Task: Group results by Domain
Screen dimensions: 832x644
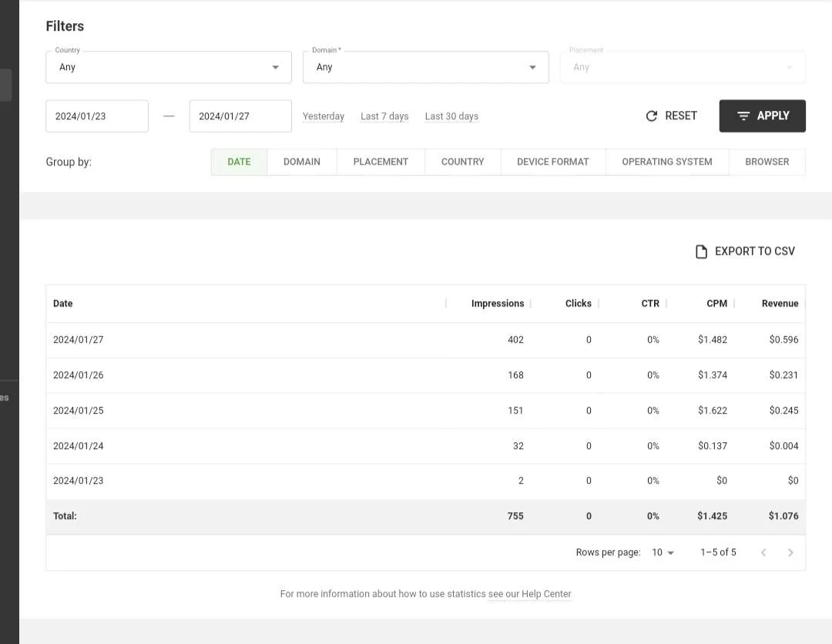Action: (x=302, y=162)
